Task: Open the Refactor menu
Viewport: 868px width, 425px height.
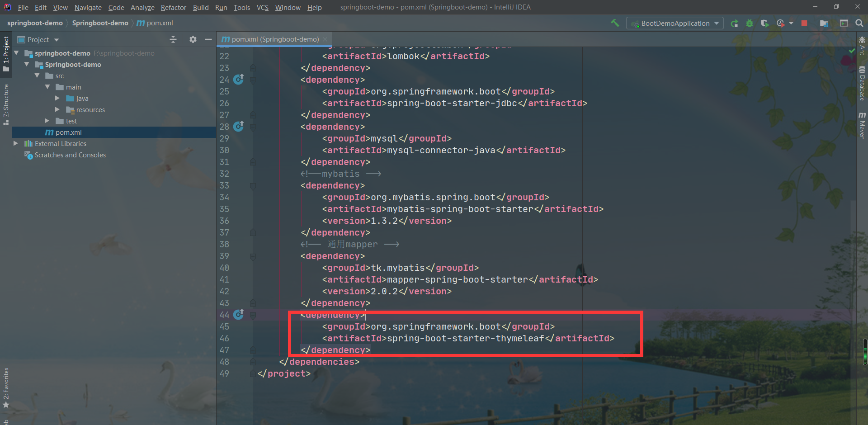Action: point(174,7)
